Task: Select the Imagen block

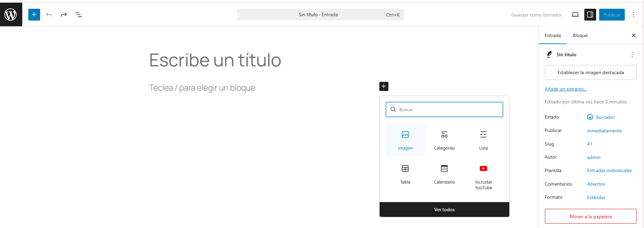Action: pyautogui.click(x=405, y=139)
